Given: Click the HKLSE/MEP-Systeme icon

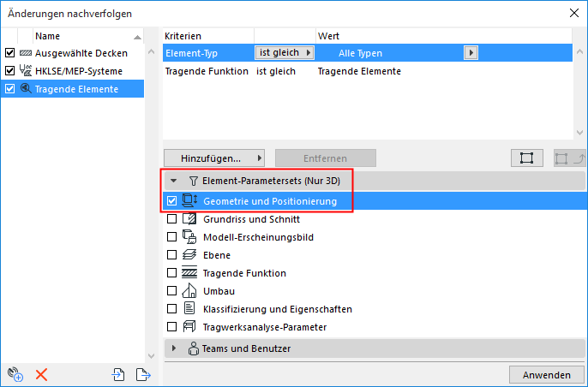Looking at the screenshot, I should (x=26, y=70).
